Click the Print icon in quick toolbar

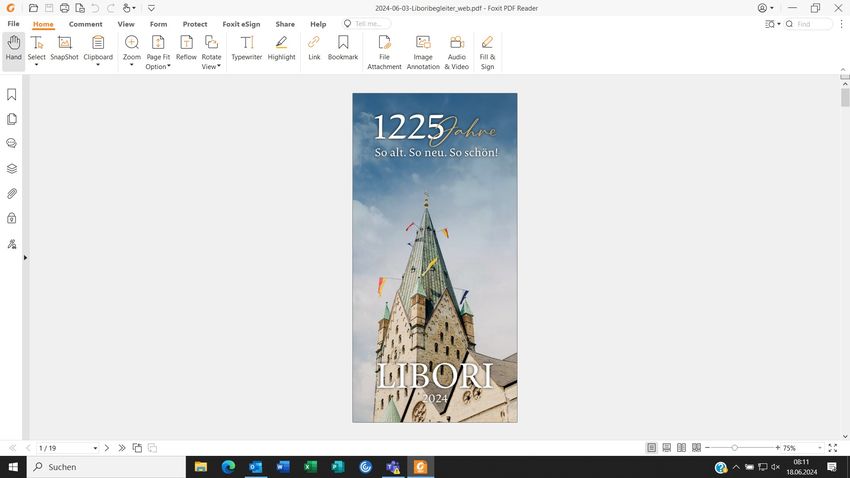coord(65,8)
